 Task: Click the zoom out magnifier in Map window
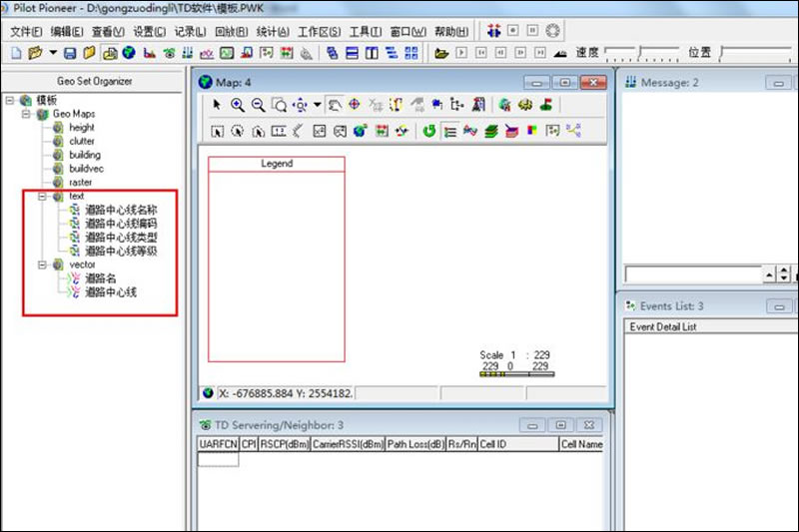[258, 104]
